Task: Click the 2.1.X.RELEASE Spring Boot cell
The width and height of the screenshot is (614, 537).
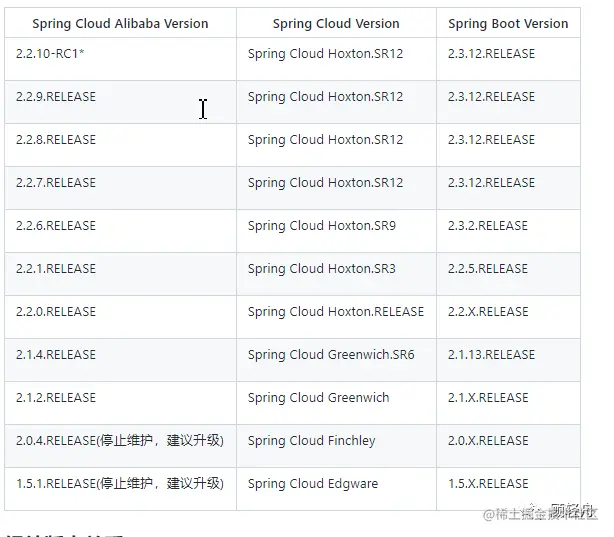Action: 508,403
